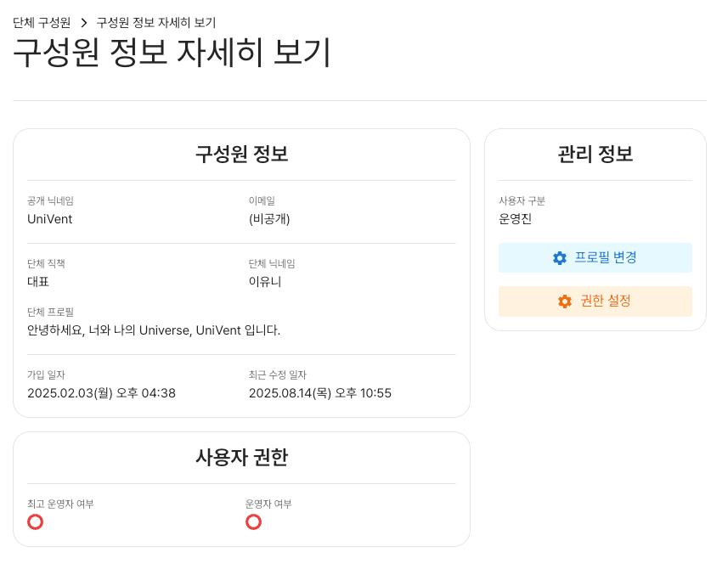This screenshot has height=569, width=728.
Task: Click the blue gear icon beside 프로필 변경
Action: [x=560, y=258]
